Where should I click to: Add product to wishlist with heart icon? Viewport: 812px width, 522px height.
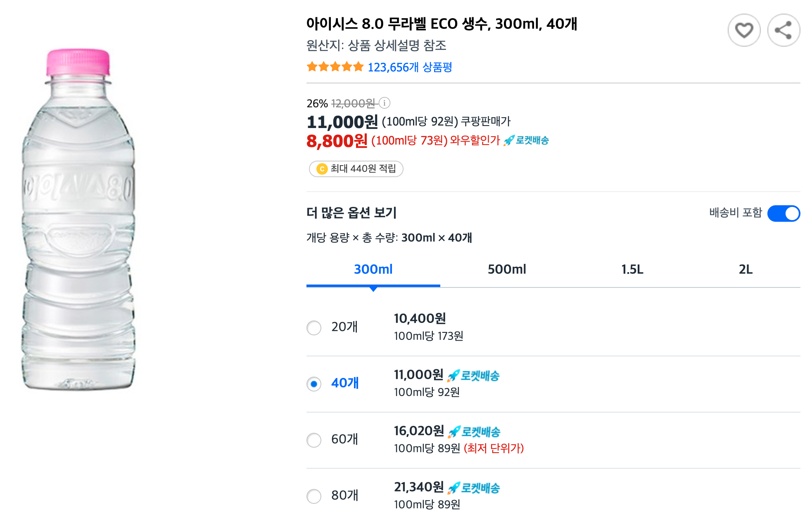coord(744,30)
